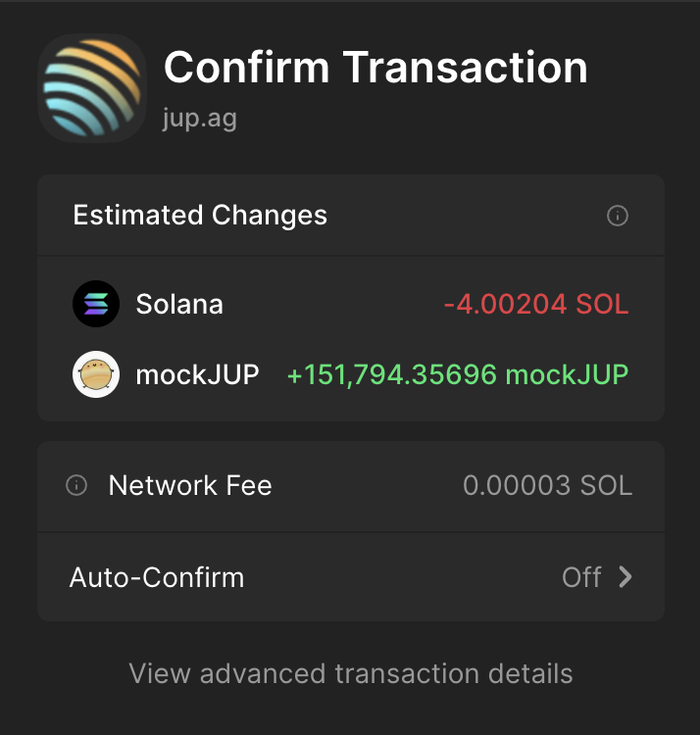Click the 0.00003 SOL fee value

click(547, 485)
